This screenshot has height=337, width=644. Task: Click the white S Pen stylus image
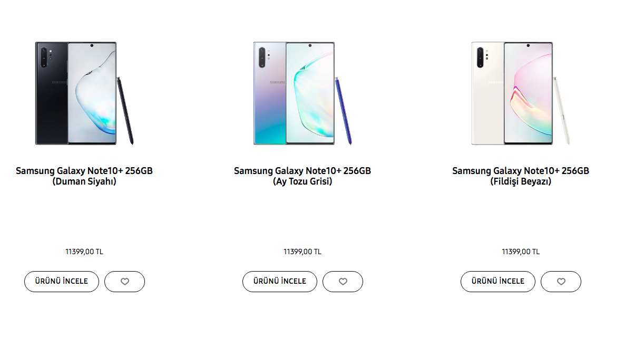(562, 111)
